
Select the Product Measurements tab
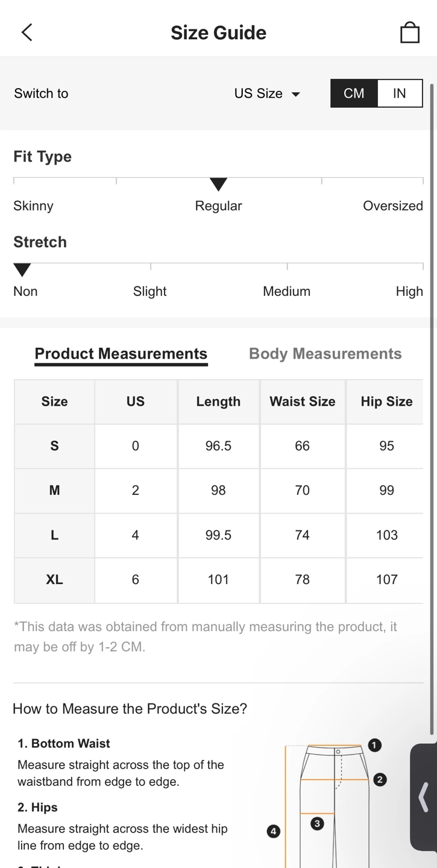pos(121,354)
